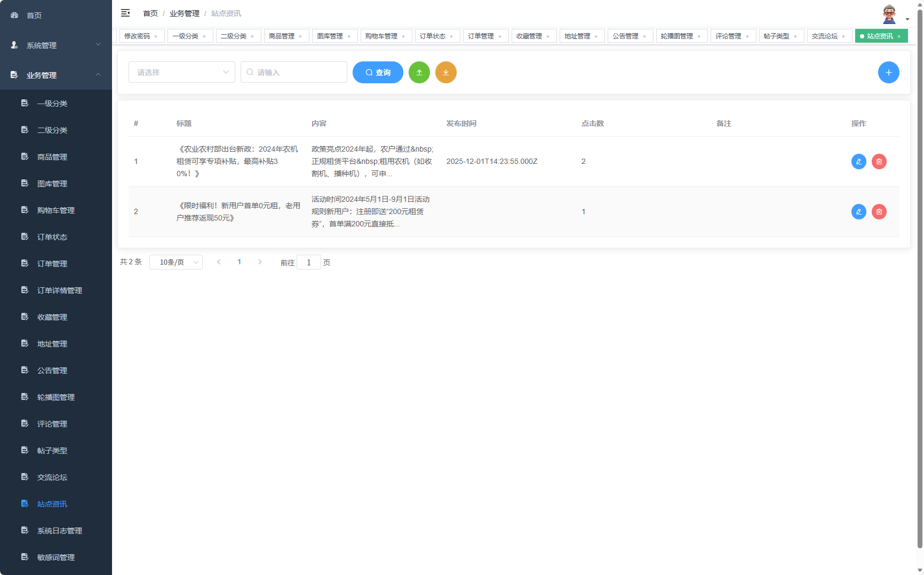Open the edit icon for the first news row
This screenshot has height=575, width=924.
point(858,161)
